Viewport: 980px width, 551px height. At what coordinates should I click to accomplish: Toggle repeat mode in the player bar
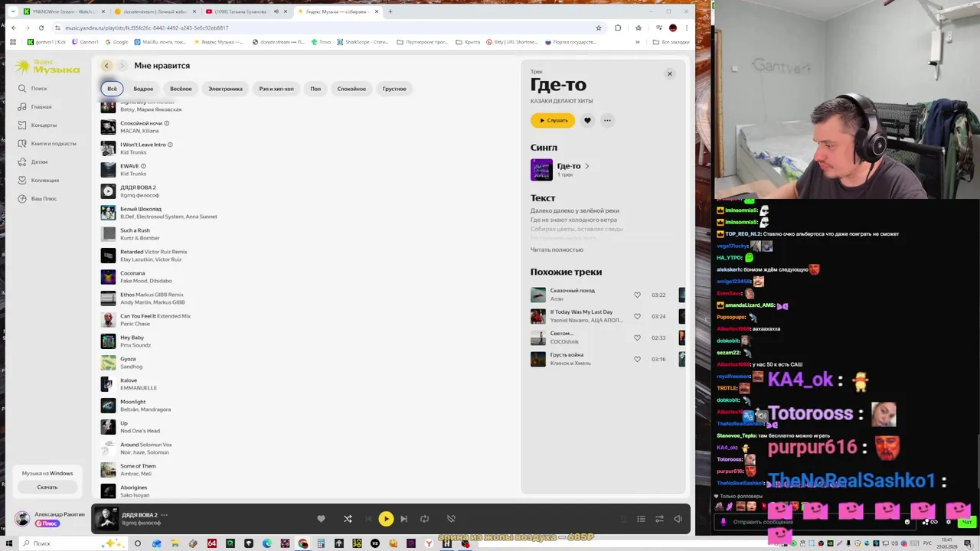click(x=425, y=519)
